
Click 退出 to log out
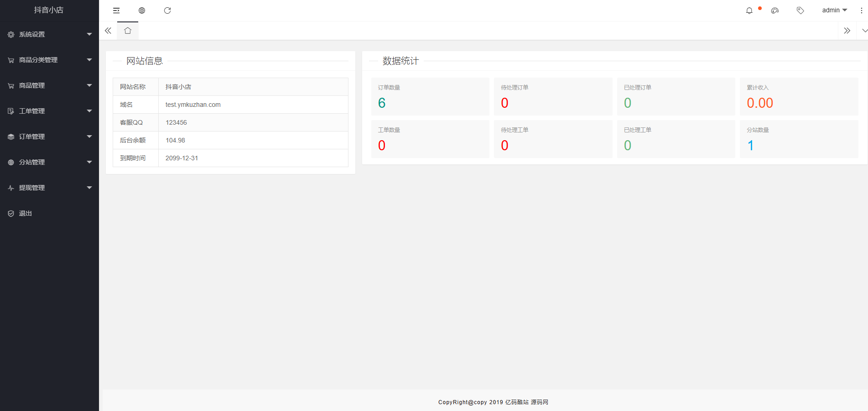tap(26, 213)
